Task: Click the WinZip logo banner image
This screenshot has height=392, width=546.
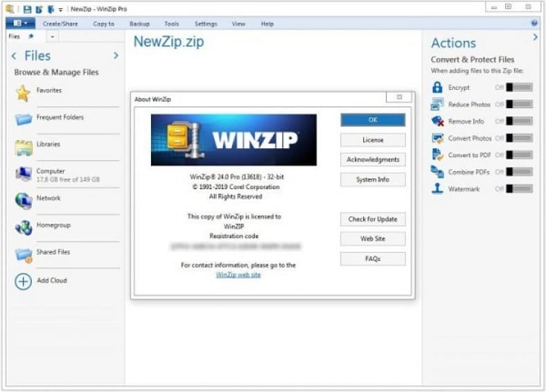Action: [x=234, y=140]
